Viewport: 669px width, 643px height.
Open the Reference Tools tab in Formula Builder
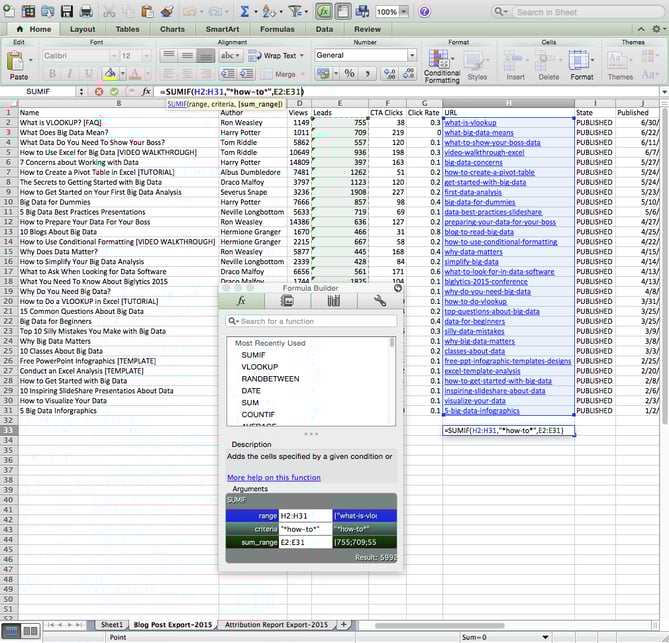334,300
